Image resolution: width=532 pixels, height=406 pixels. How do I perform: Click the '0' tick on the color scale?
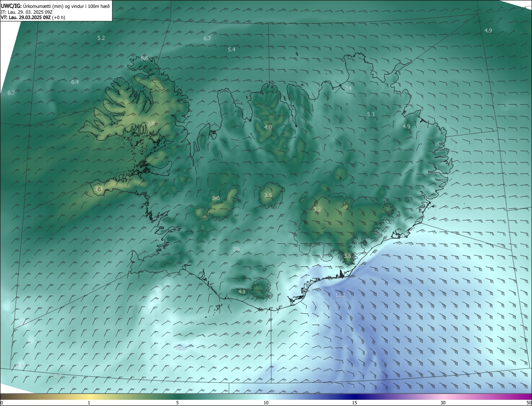2,403
